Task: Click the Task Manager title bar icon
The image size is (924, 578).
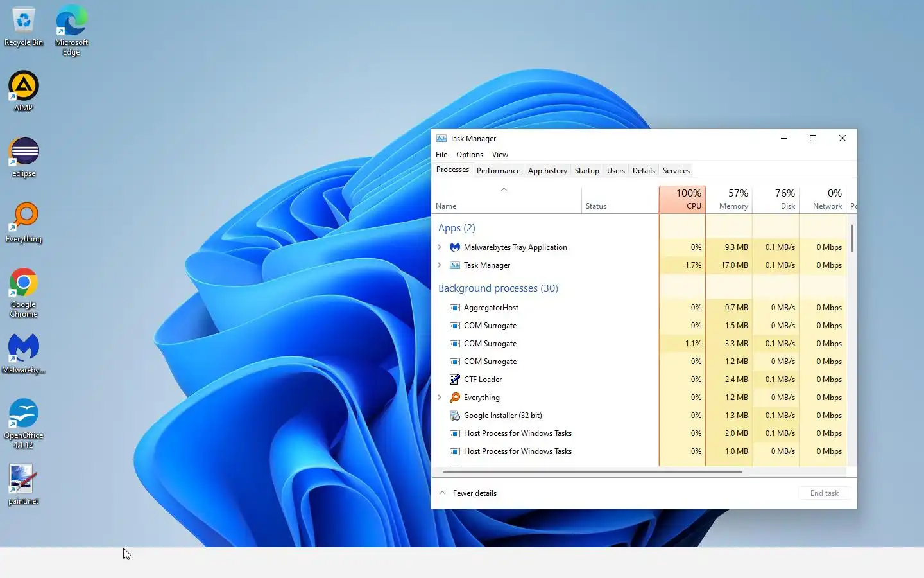Action: click(x=441, y=138)
